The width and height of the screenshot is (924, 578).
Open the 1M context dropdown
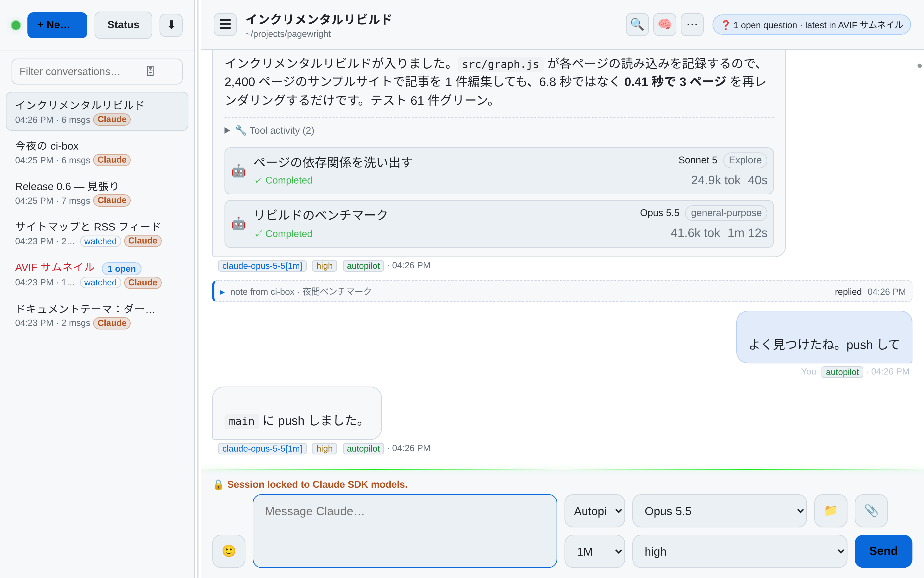[595, 551]
